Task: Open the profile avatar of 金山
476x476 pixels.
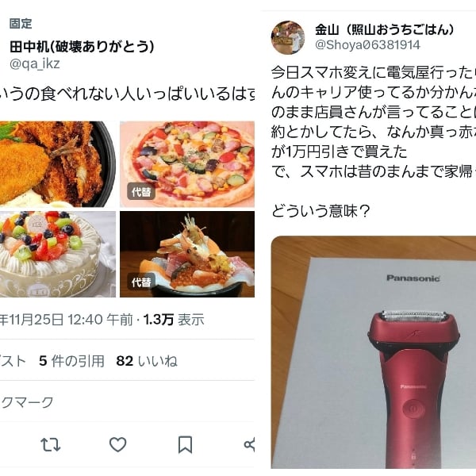Action: click(287, 37)
